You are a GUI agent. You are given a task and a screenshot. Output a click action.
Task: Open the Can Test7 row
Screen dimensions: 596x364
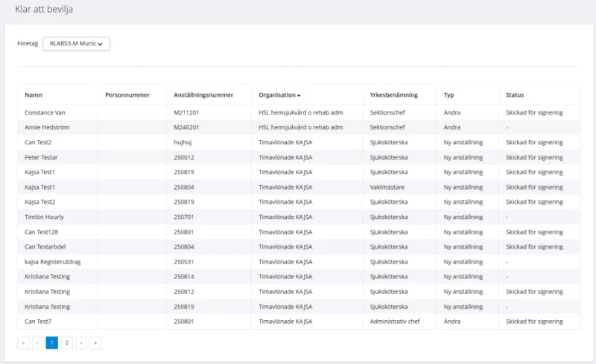pos(38,322)
